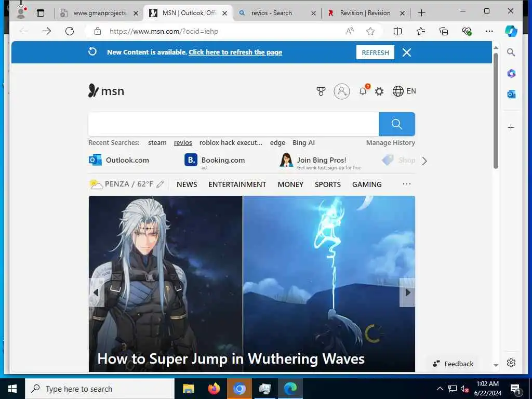Open Windows Start menu
This screenshot has width=532, height=399.
pyautogui.click(x=12, y=389)
